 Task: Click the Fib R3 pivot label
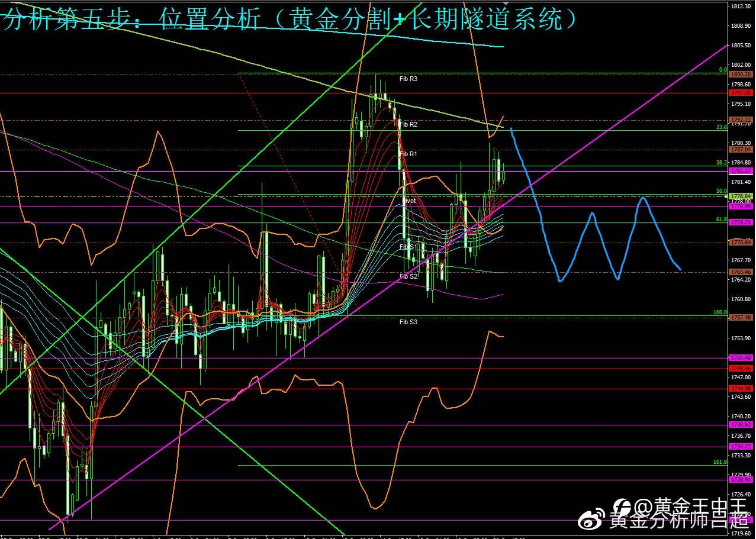(408, 78)
